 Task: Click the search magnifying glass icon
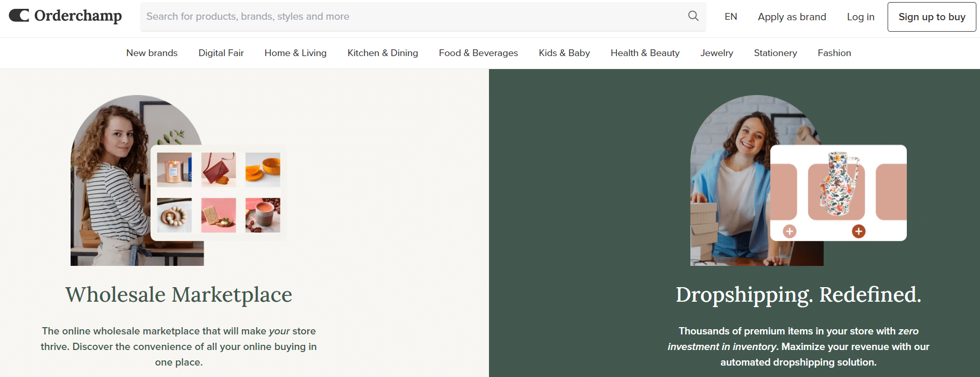click(693, 16)
